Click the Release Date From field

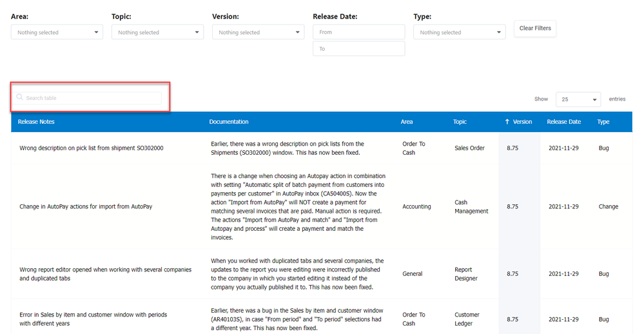(358, 32)
